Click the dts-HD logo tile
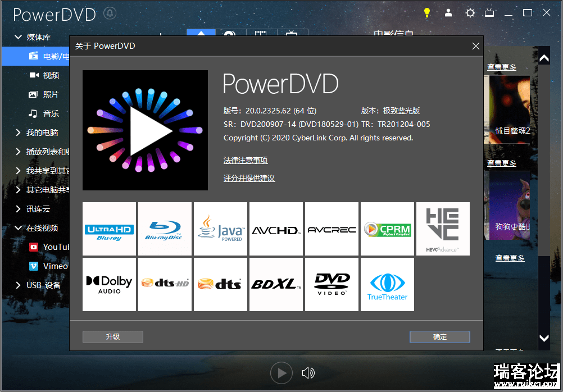563x392 pixels. [x=165, y=284]
